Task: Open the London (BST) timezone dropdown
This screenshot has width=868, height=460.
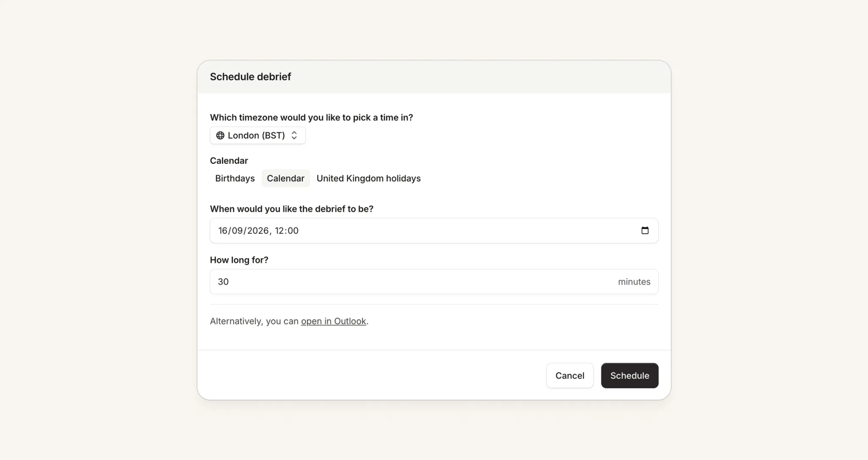Action: (x=258, y=135)
